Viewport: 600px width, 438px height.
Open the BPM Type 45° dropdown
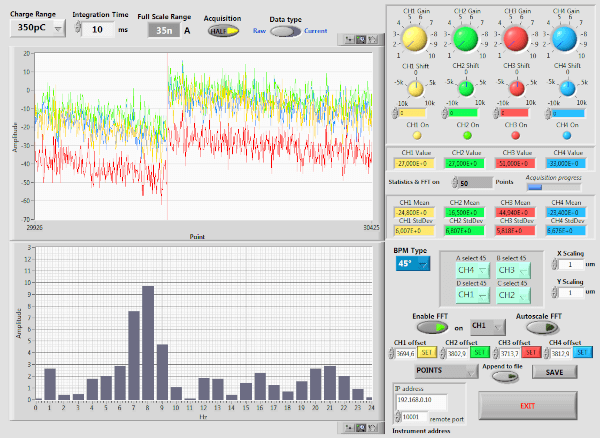tap(412, 263)
